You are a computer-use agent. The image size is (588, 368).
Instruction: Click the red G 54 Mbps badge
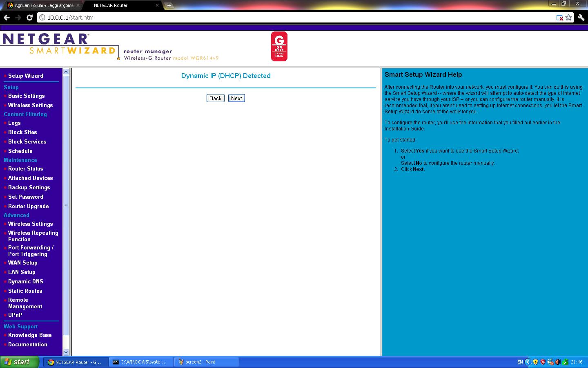coord(279,47)
